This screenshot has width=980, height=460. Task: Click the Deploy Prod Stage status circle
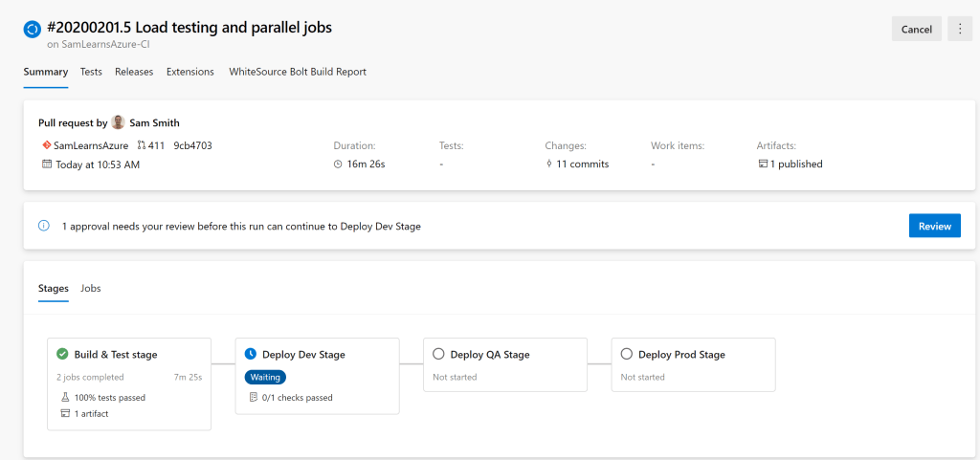point(627,354)
